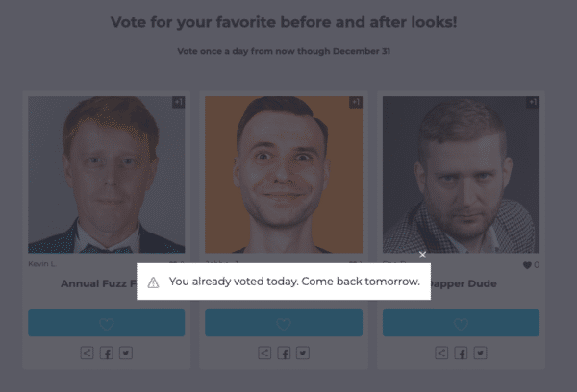Vote for the middle contestant with heart button
Viewport: 577px width, 392px height.
tap(284, 323)
